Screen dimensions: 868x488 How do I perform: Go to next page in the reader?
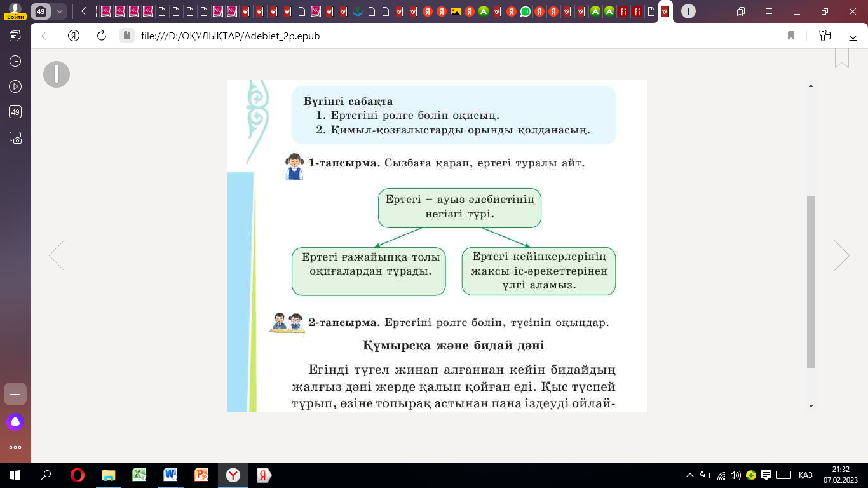click(x=841, y=255)
